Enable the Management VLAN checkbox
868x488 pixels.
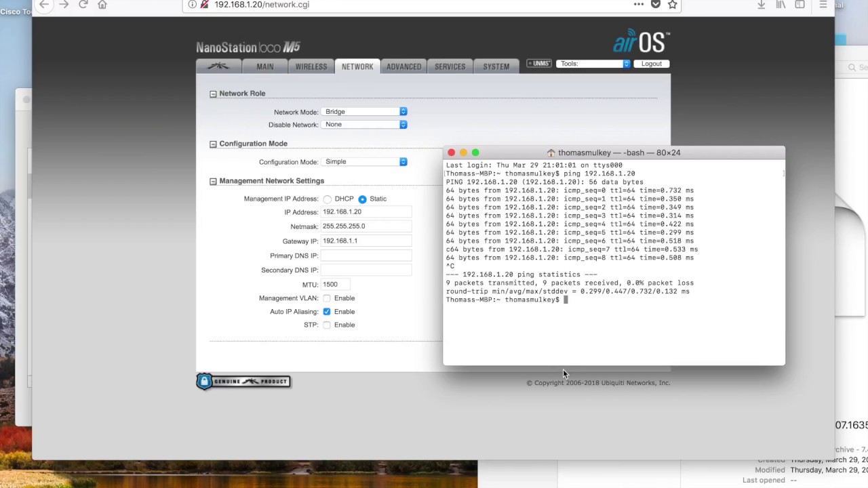(327, 298)
